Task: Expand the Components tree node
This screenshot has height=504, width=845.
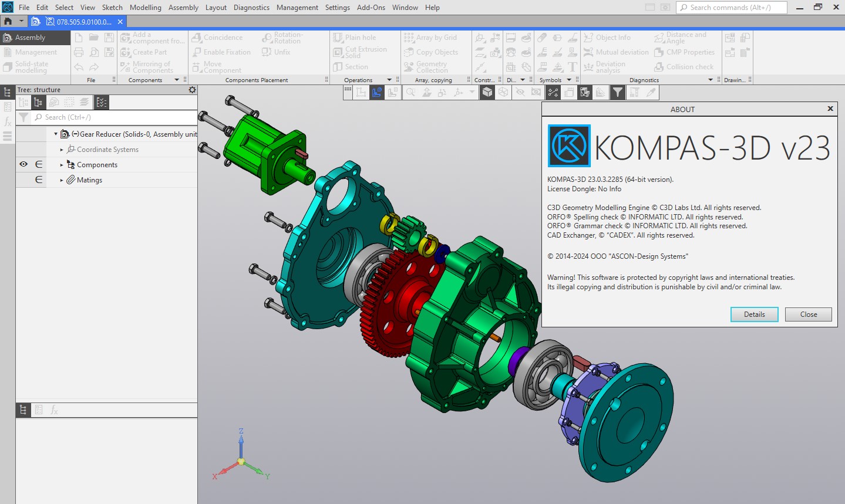Action: point(62,165)
